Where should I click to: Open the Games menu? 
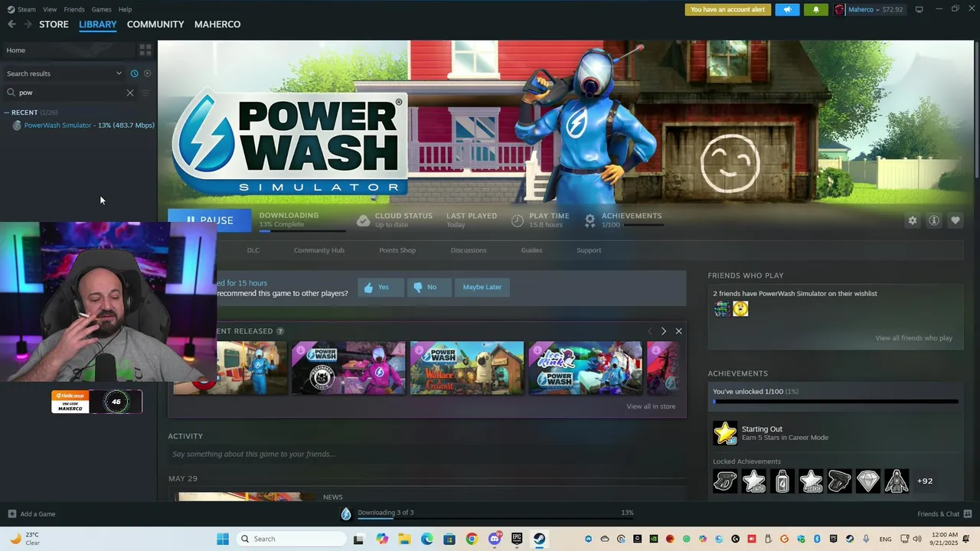coord(101,9)
